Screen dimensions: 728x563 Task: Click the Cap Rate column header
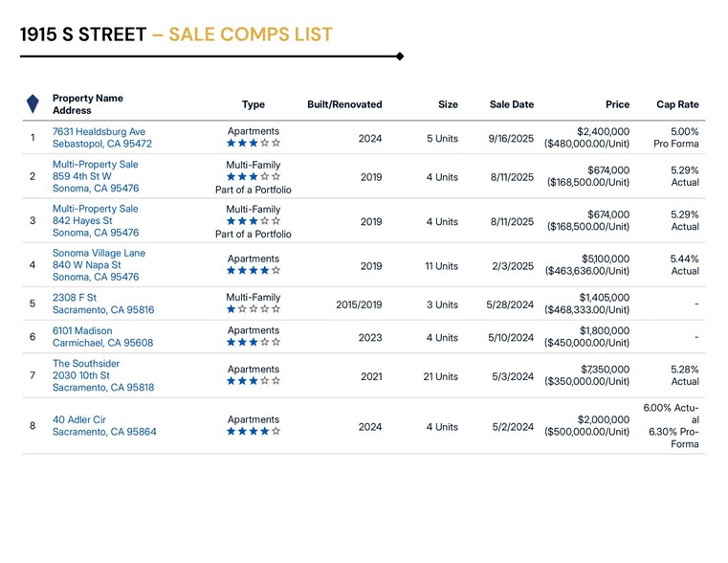[x=677, y=104]
